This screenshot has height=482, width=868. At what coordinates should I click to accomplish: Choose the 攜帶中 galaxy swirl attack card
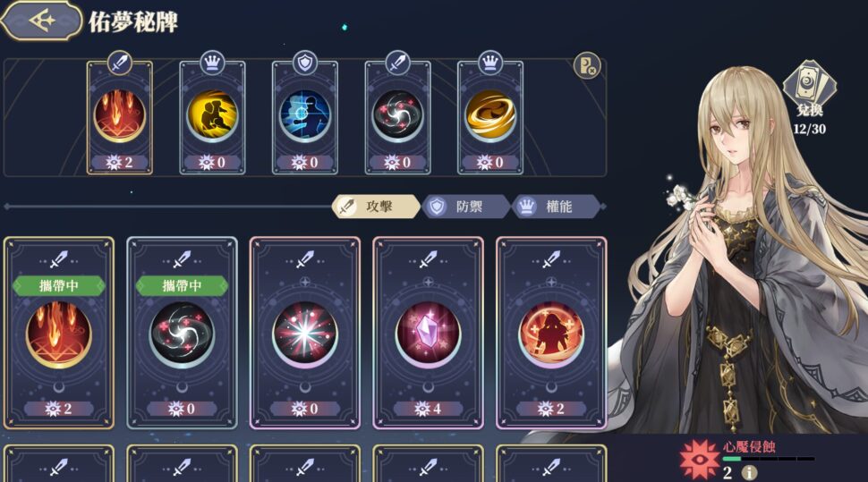click(x=183, y=334)
